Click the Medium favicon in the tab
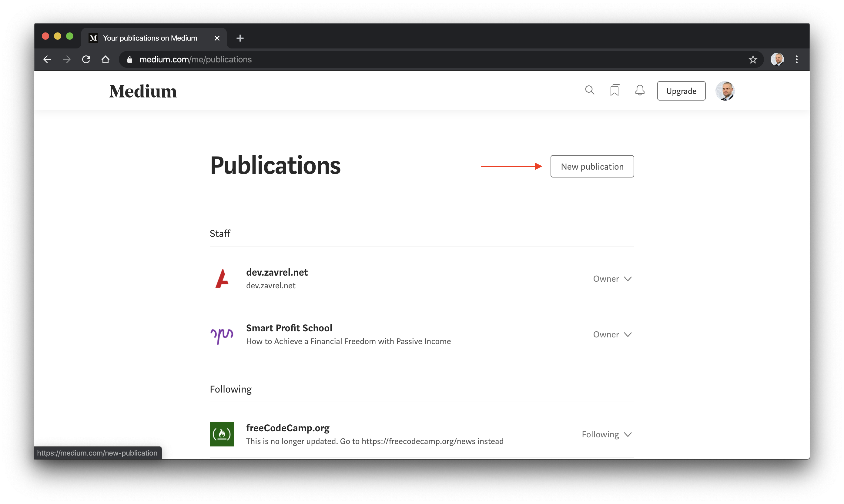Viewport: 844px width, 504px height. click(93, 38)
